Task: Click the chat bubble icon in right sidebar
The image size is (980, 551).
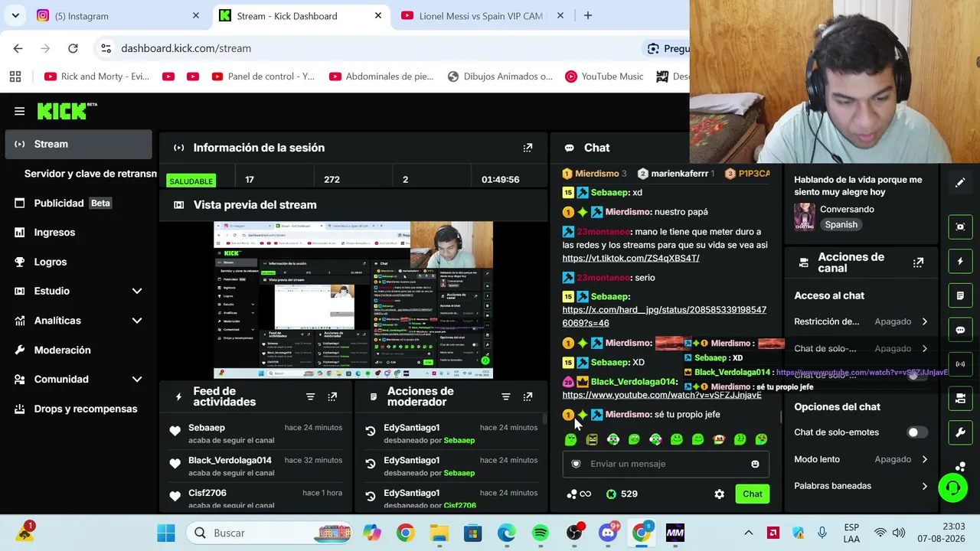Action: point(960,330)
